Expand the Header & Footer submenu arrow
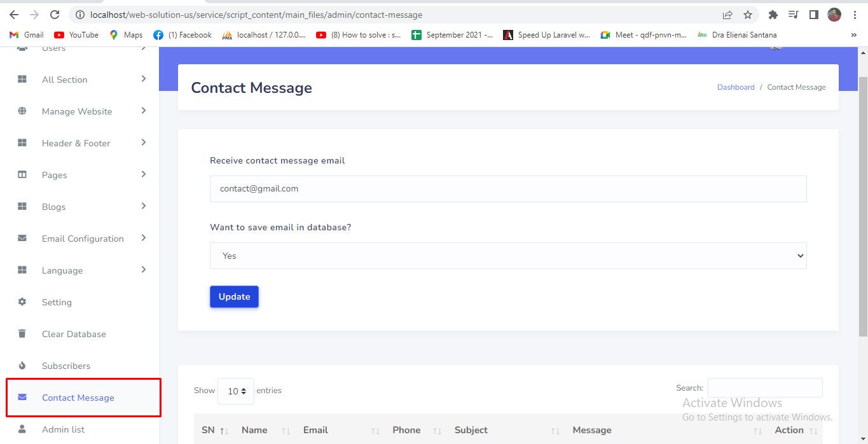868x444 pixels. (x=144, y=142)
